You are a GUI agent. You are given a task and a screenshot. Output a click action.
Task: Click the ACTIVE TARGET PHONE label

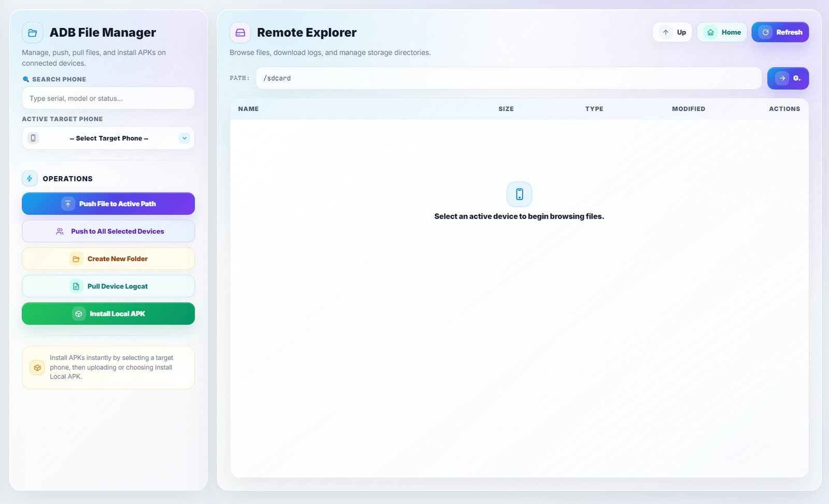point(62,119)
